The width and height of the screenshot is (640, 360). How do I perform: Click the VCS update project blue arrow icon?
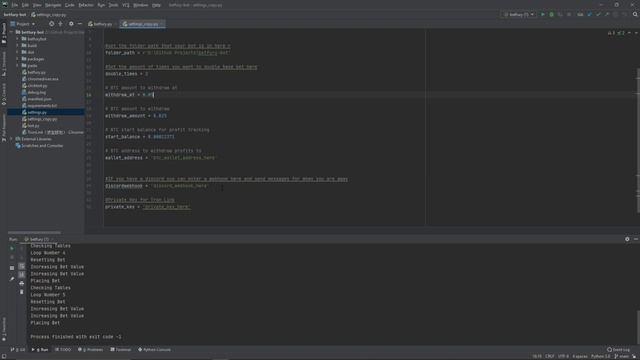pos(589,14)
